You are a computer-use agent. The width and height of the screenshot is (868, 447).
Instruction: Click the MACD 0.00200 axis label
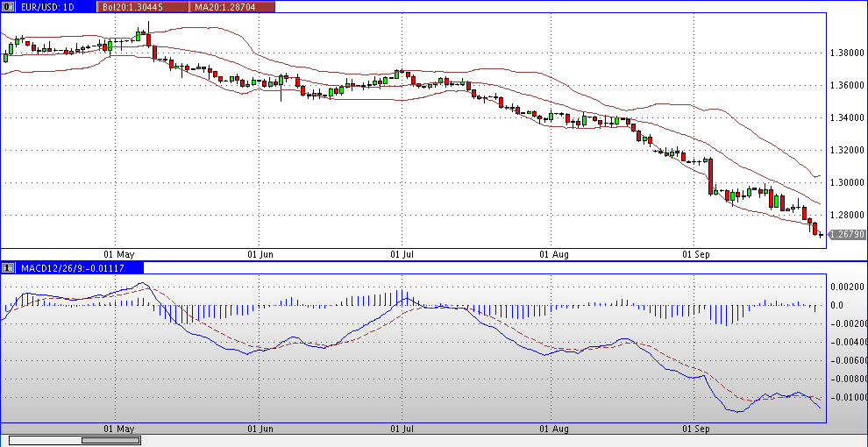[848, 287]
